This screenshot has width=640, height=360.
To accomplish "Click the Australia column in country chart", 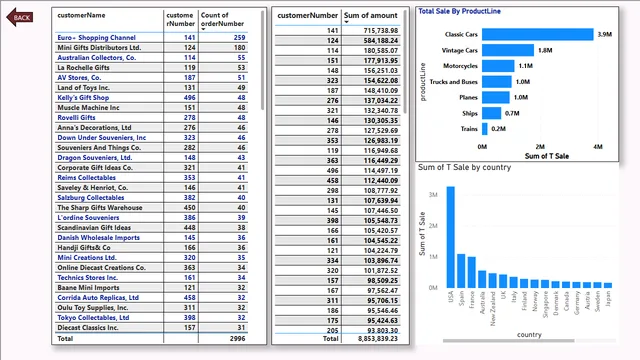I will 482,279.
